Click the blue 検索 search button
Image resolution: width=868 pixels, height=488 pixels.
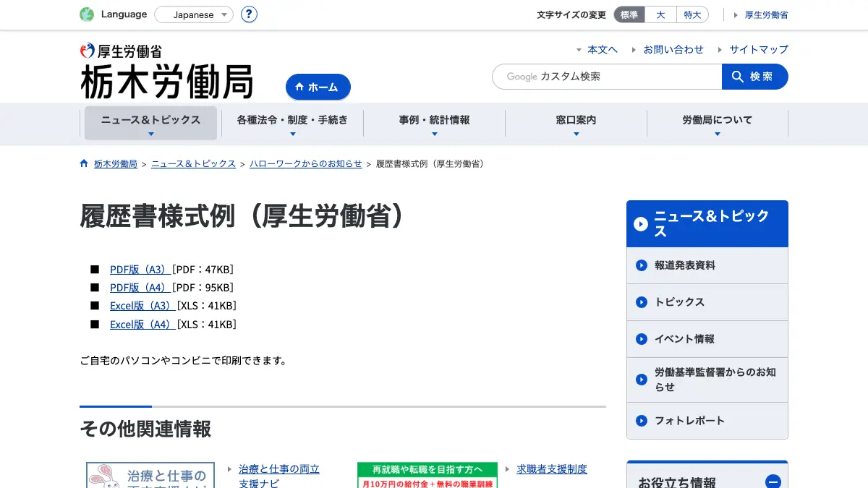coord(755,77)
